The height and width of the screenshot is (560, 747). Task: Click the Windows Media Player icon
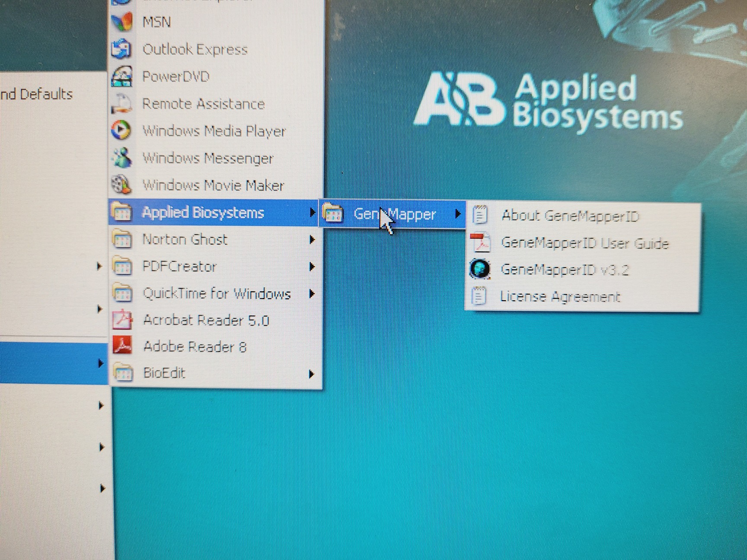[121, 130]
